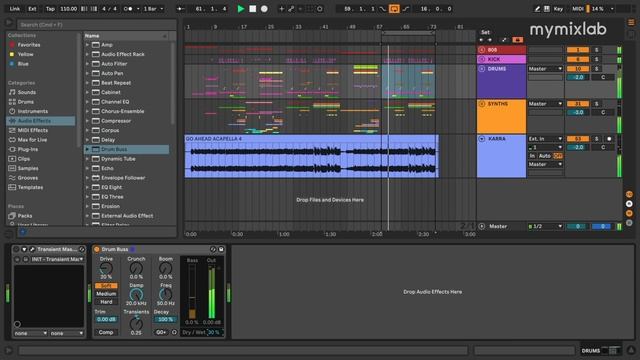Open Master track 1/2 output dropdown
Image resolution: width=640 pixels, height=360 pixels.
[545, 226]
